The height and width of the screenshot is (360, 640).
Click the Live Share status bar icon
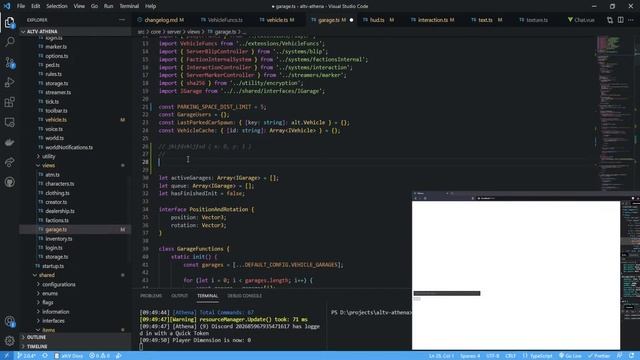point(119,356)
